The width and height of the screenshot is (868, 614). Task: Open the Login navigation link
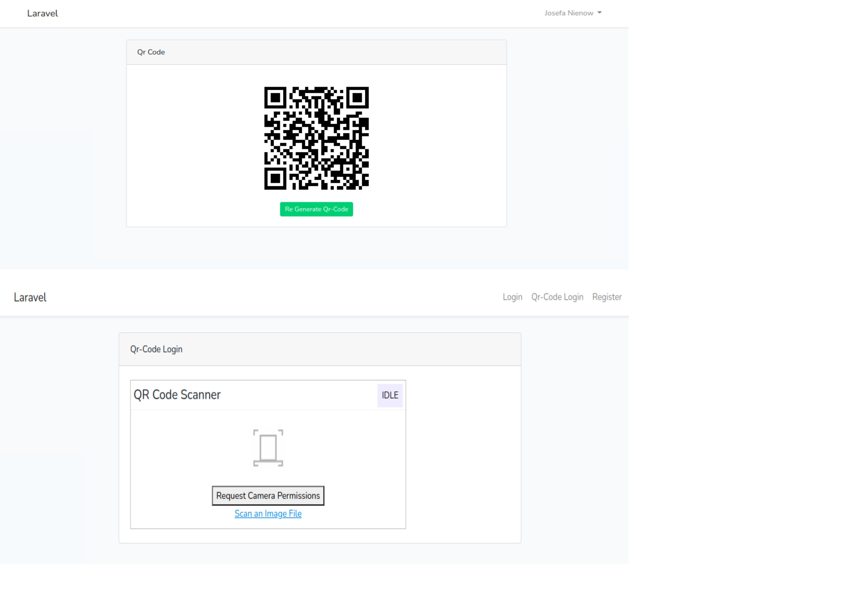512,297
